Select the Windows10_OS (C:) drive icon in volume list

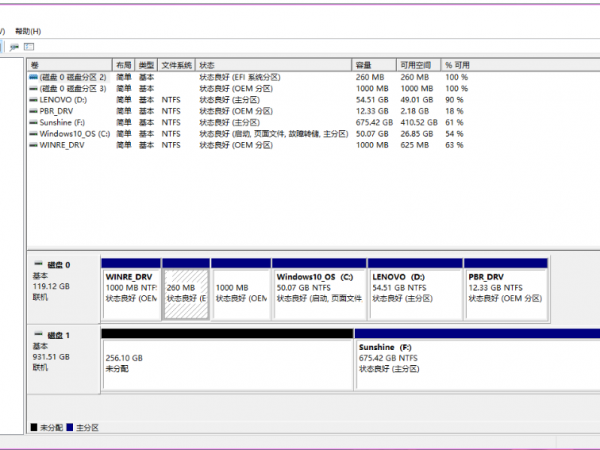pos(35,133)
